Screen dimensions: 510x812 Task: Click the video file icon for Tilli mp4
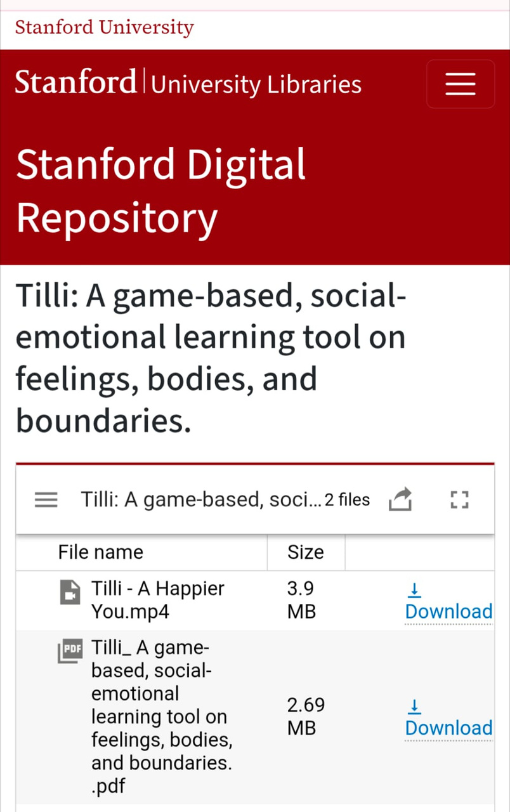pos(70,591)
